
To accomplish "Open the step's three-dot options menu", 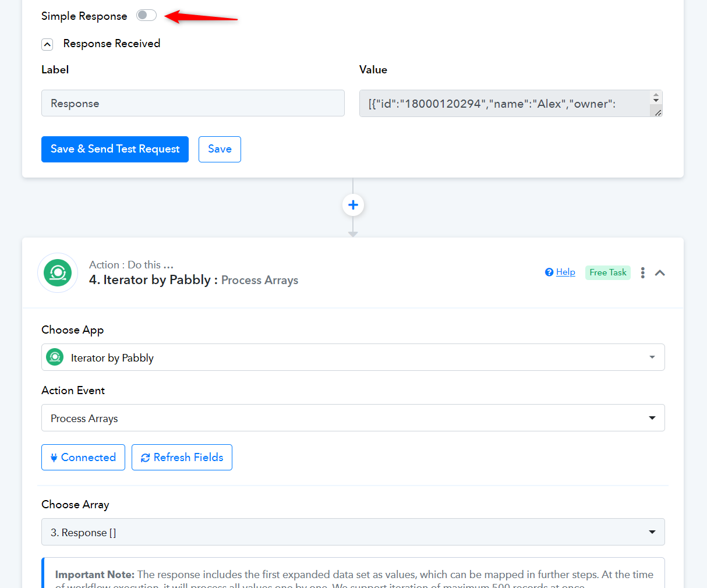I will pos(643,272).
